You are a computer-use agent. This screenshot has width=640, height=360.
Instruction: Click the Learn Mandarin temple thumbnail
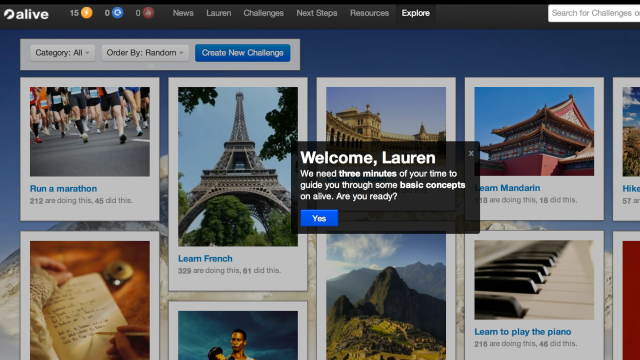[x=534, y=131]
